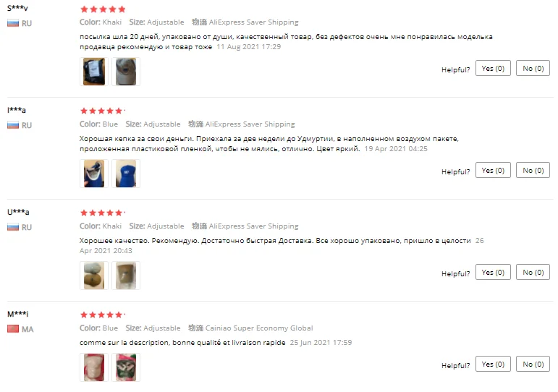Click Yes helpful on S***v's review
Screen dimensions: 558x392
coord(493,68)
